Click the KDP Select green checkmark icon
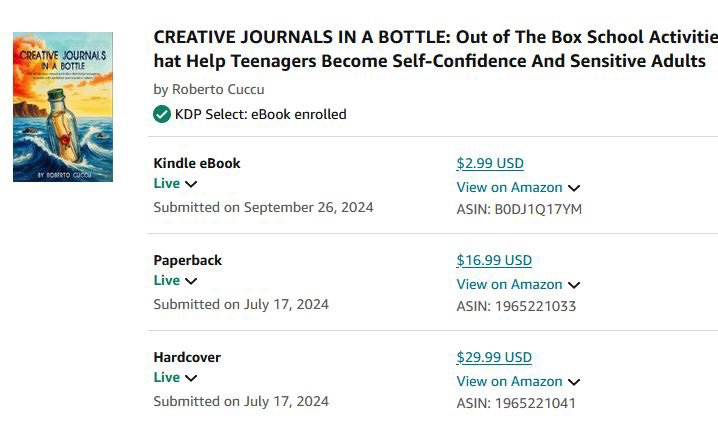Viewport: 718px width, 433px height. coord(162,114)
